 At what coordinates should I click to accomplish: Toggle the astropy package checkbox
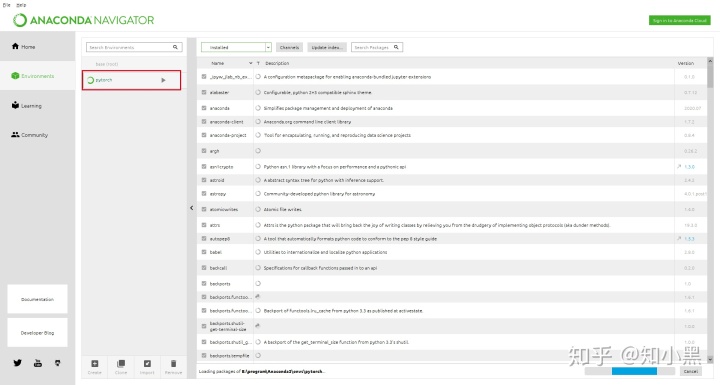click(204, 193)
